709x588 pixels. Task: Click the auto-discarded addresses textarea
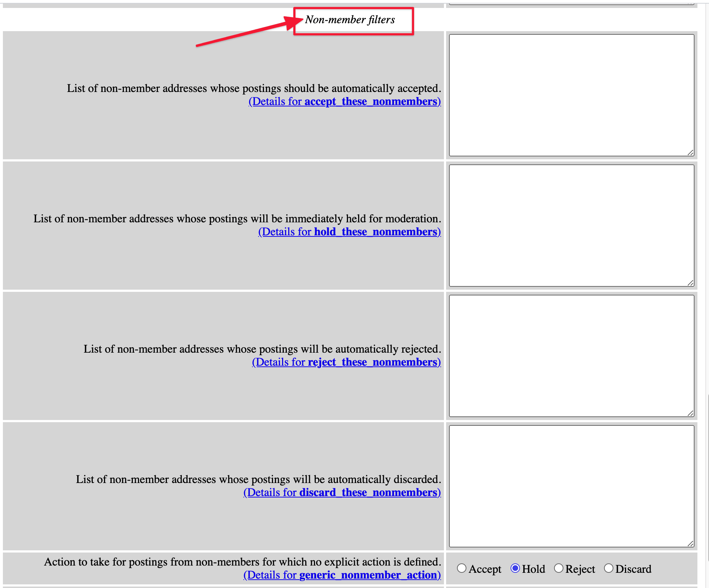click(571, 486)
